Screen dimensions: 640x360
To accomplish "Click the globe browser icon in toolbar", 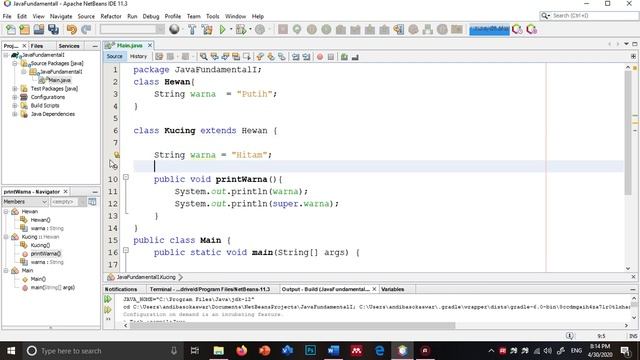I will [x=174, y=29].
